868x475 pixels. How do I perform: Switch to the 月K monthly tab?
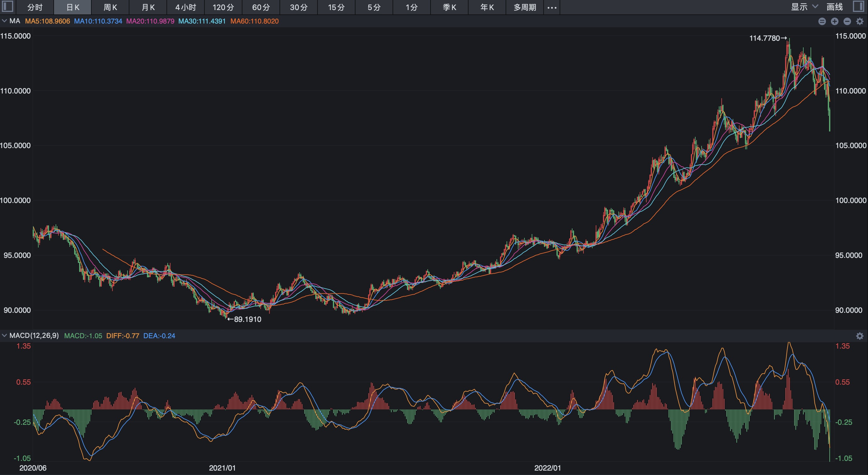(x=148, y=8)
